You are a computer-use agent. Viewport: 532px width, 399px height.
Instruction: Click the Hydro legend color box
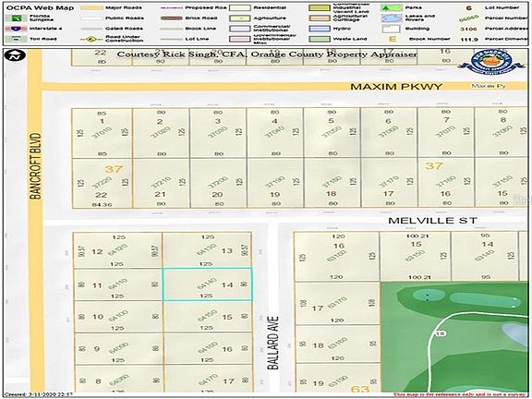point(320,29)
